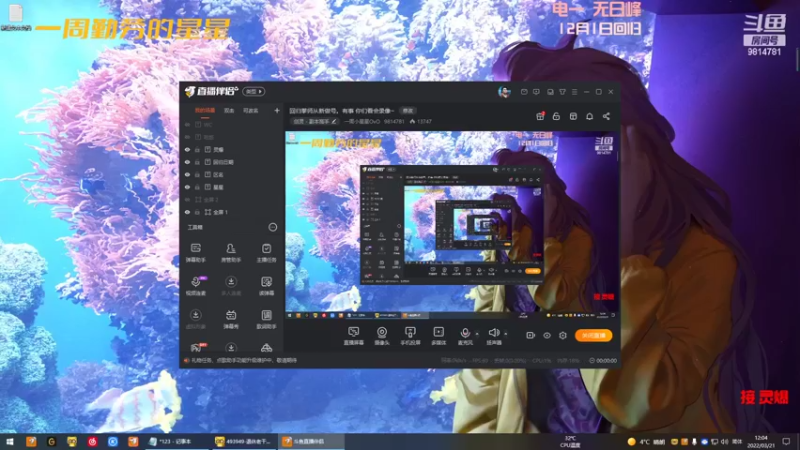Open the microphone options dropdown arrow
800x450 pixels.
(477, 334)
